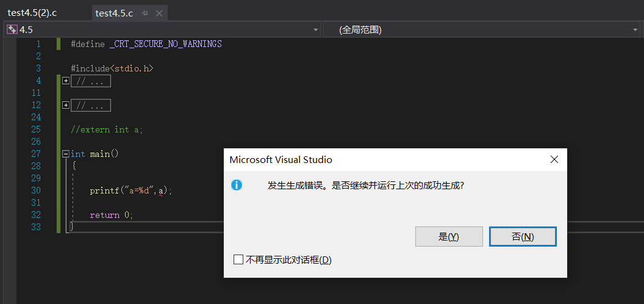Click line number 1 in the gutter
This screenshot has height=304, width=644.
point(38,44)
